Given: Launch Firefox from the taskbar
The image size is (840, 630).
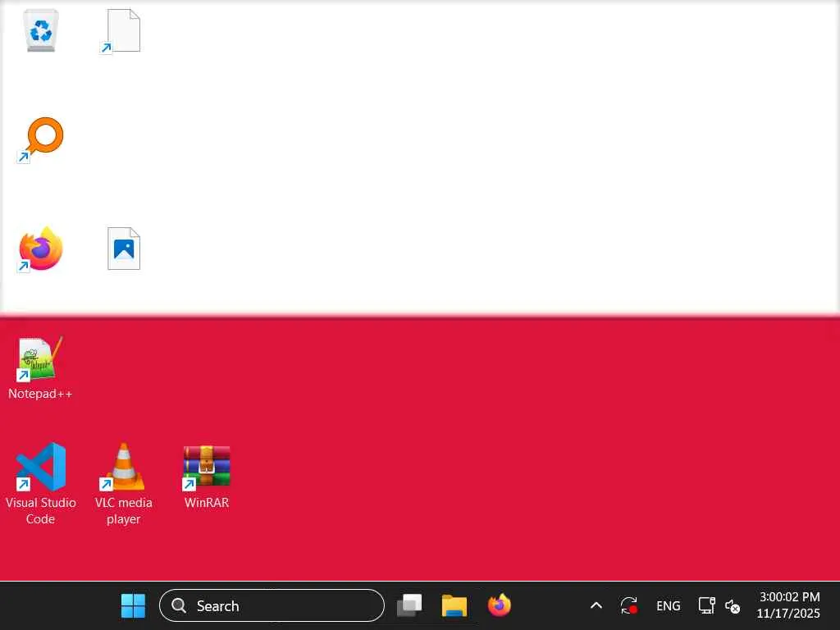Looking at the screenshot, I should coord(500,606).
